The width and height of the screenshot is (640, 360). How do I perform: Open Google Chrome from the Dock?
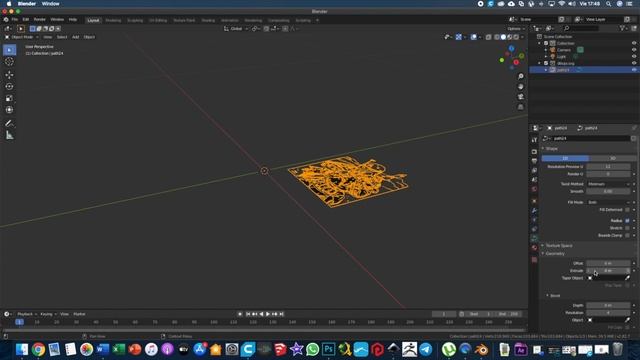pos(38,349)
